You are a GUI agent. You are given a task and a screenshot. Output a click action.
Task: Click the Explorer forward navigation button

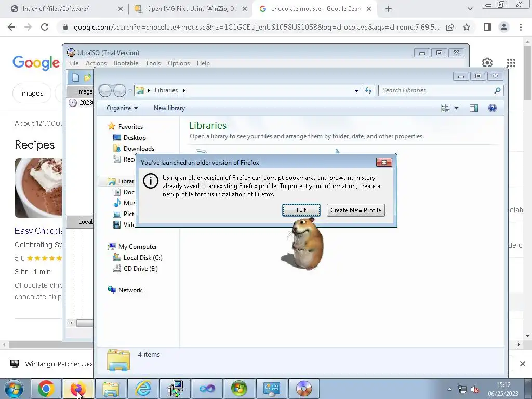pos(120,90)
